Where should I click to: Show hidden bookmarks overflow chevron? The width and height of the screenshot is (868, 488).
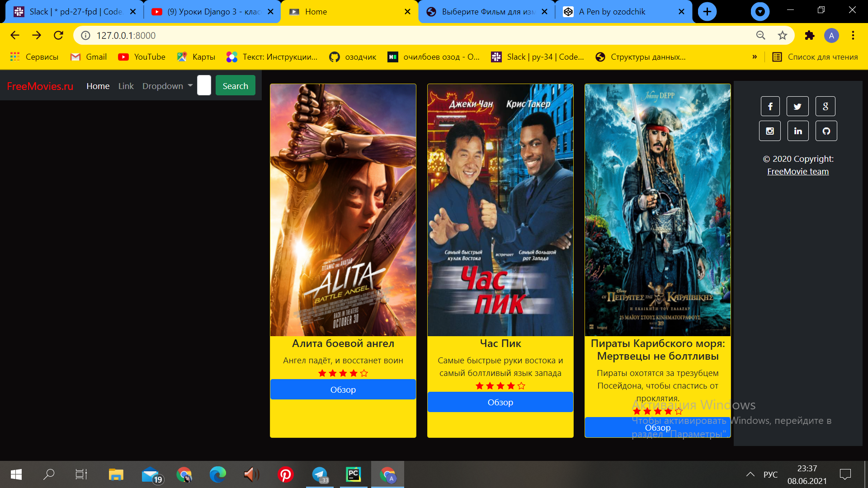click(755, 57)
